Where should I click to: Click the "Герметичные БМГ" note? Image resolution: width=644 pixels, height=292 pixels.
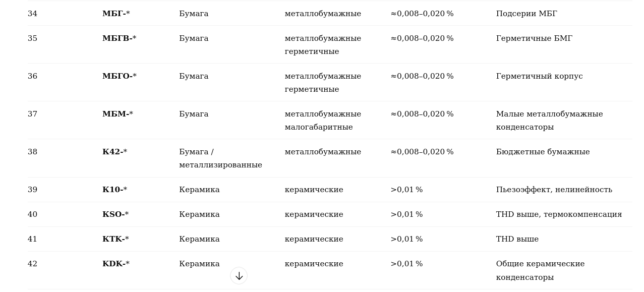(534, 39)
